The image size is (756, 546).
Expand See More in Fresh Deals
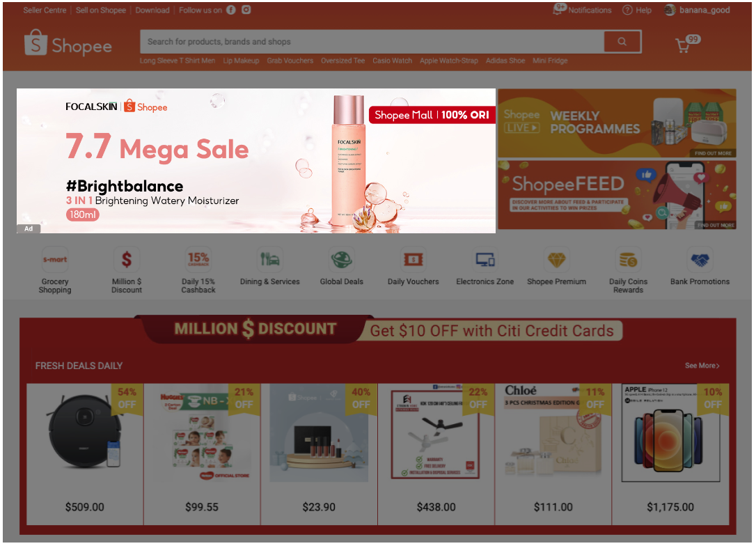tap(702, 366)
